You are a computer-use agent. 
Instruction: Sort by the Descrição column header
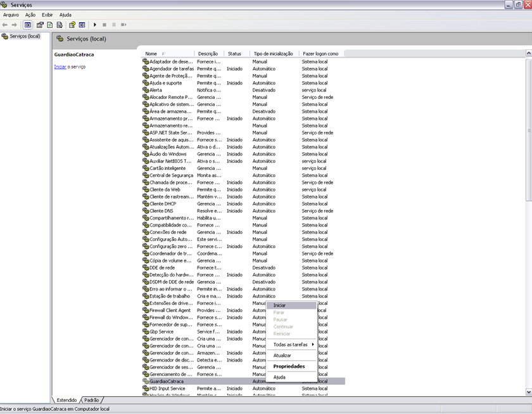[209, 54]
